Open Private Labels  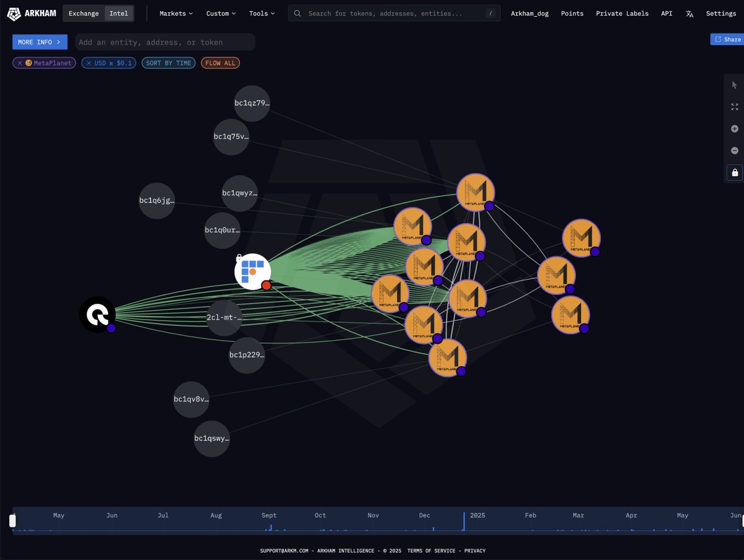coord(622,13)
